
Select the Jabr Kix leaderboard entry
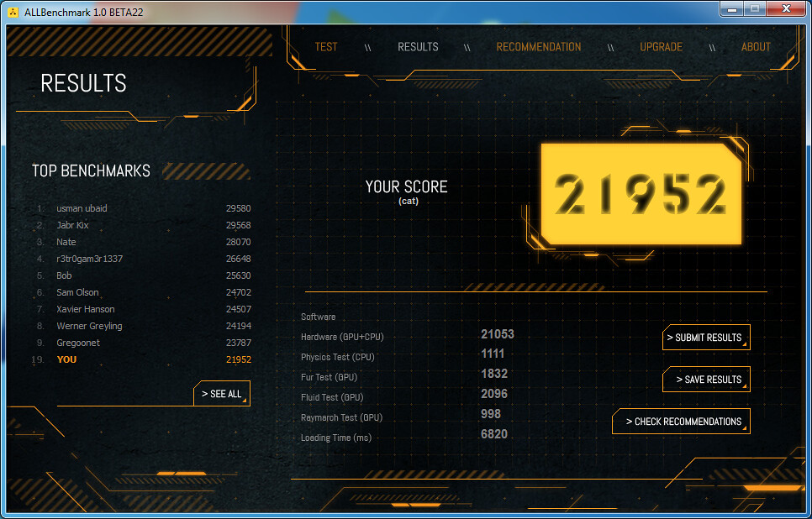pos(72,225)
